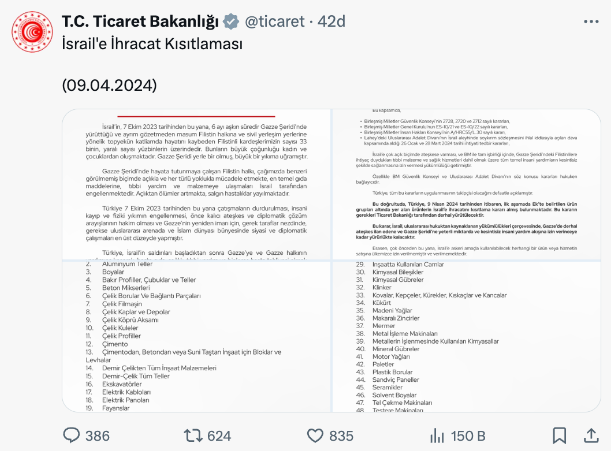Click the 624 retweets count
Screen dimensions: 611x451
(x=219, y=435)
